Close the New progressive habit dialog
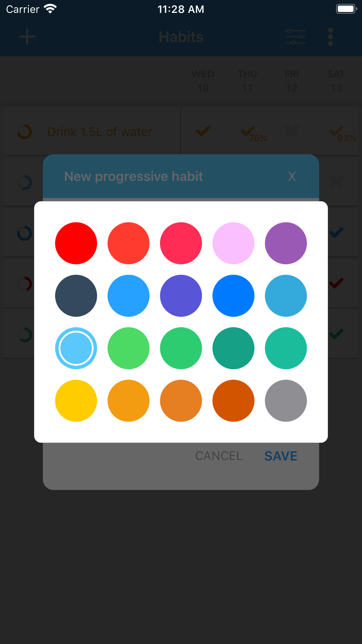The width and height of the screenshot is (362, 644). pos(292,176)
